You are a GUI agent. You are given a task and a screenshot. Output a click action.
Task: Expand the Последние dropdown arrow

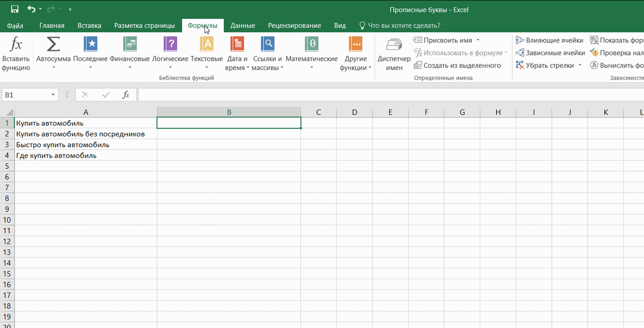click(90, 68)
